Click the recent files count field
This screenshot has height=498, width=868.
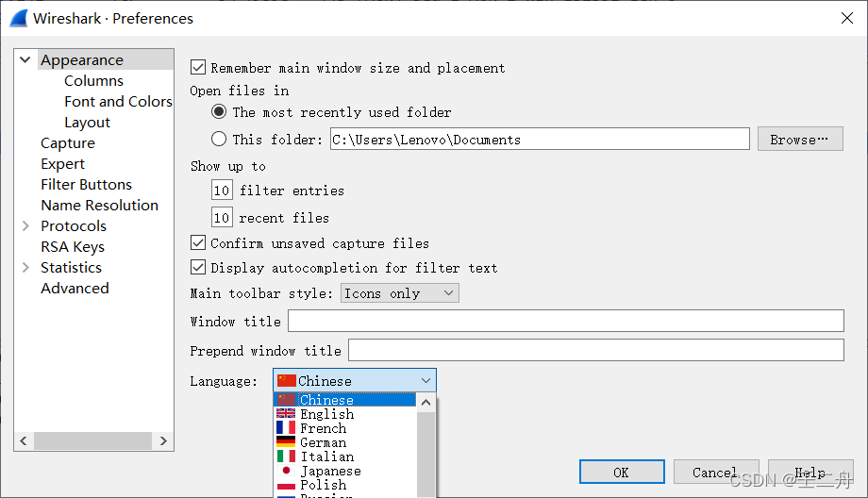(x=222, y=217)
